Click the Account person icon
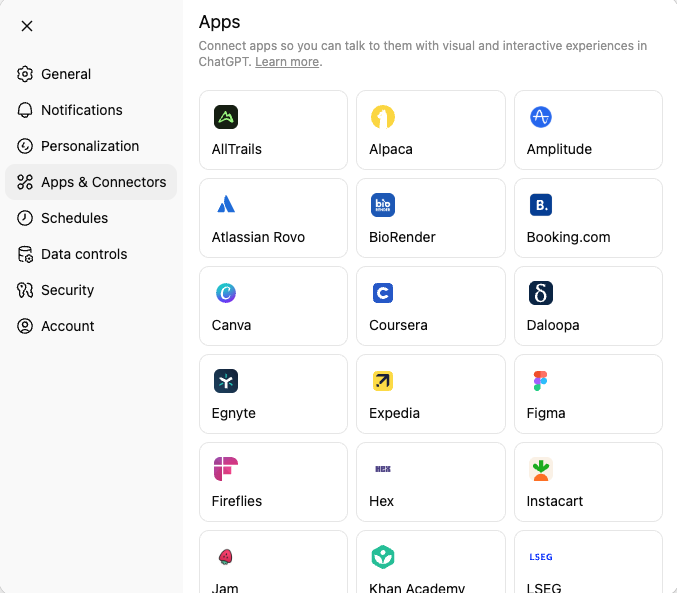The width and height of the screenshot is (677, 593). pyautogui.click(x=25, y=326)
